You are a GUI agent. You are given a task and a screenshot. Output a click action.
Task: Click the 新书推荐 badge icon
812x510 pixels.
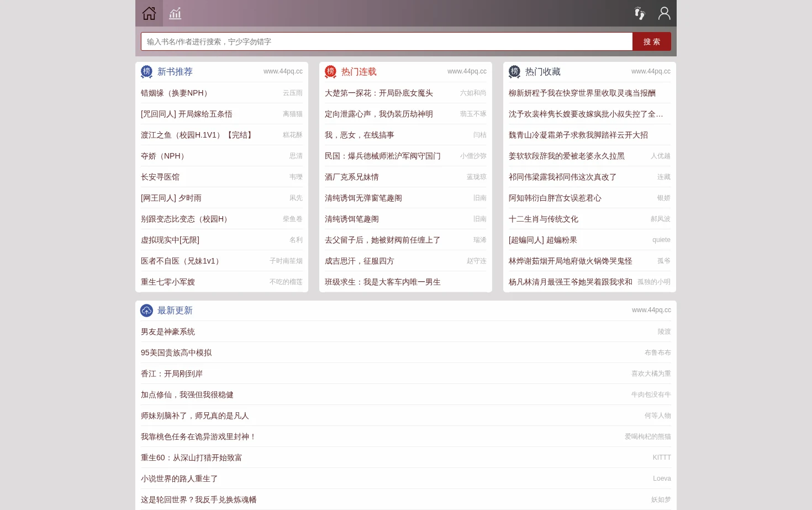point(146,72)
